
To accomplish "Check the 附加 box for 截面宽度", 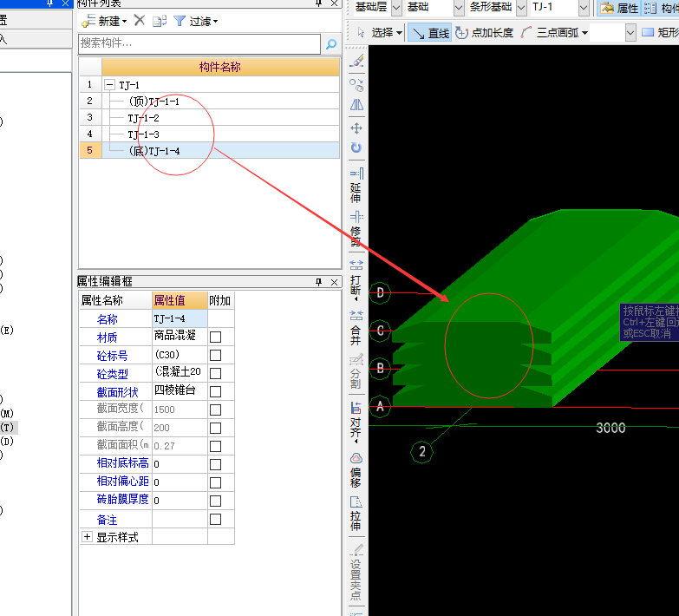I will point(215,410).
